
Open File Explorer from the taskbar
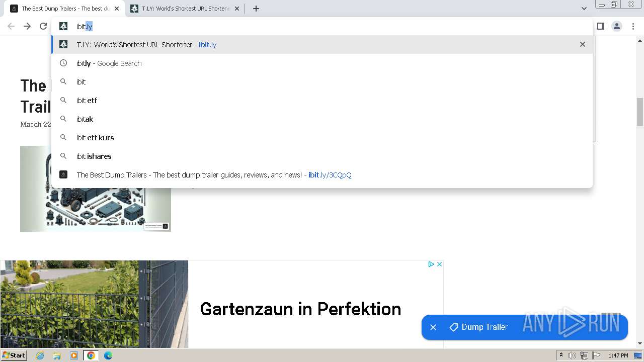tap(57, 355)
